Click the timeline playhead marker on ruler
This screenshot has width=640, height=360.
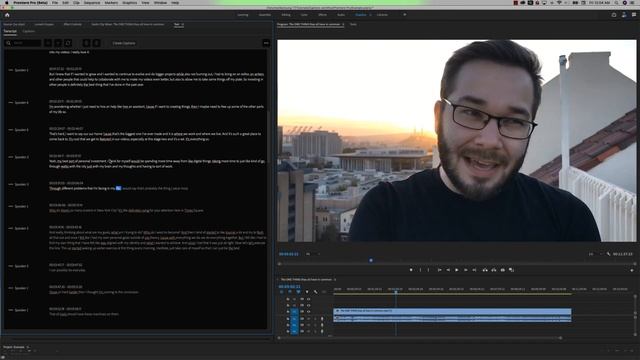point(396,292)
